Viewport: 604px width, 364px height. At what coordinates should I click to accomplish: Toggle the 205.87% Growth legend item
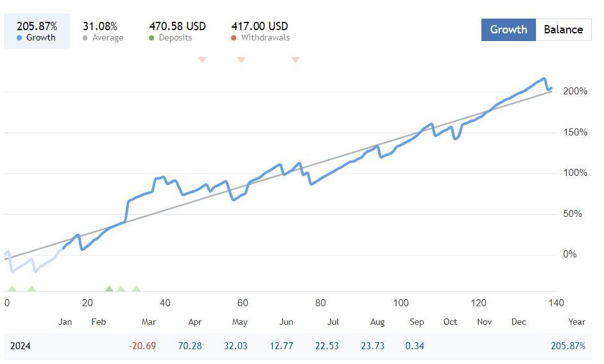37,31
